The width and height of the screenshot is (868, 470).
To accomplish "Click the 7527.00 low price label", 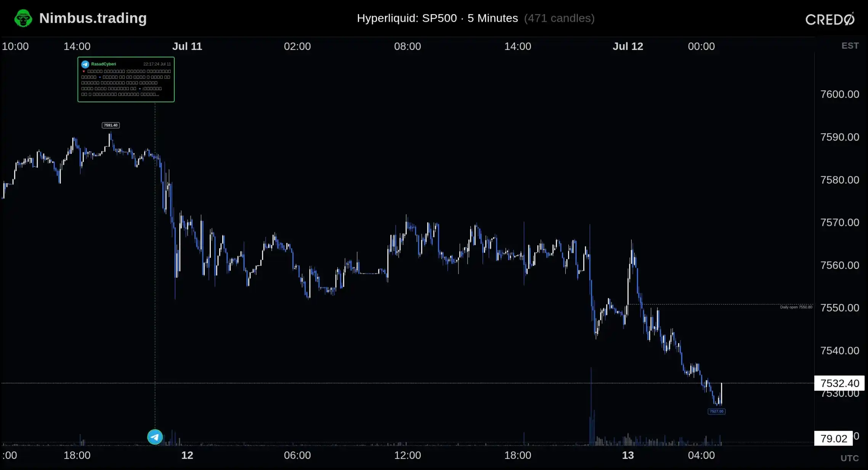I will click(x=716, y=411).
